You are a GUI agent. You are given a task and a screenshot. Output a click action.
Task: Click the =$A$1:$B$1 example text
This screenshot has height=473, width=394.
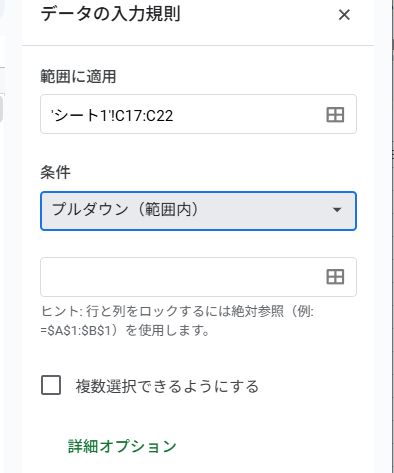coord(75,330)
